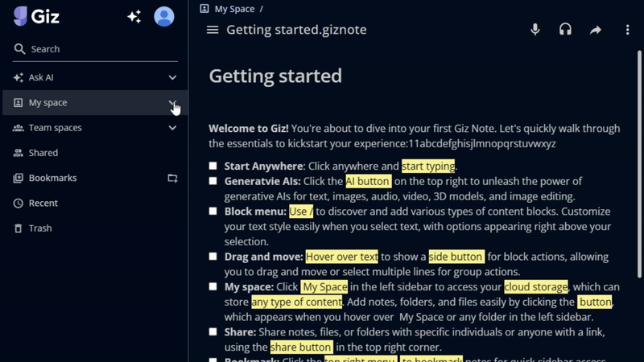
Task: Click the Ask AI sparkle icon
Action: 18,77
